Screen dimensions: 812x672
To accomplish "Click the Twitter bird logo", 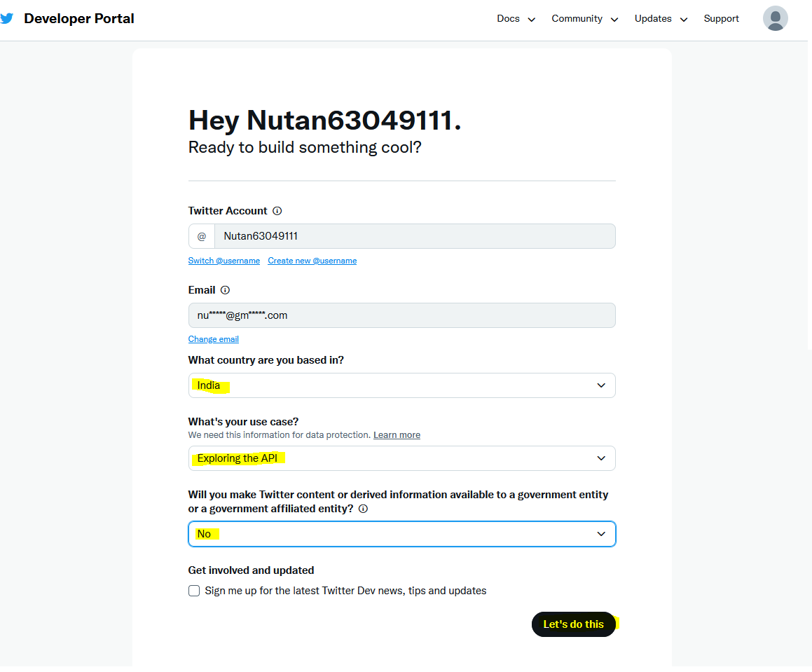I will [x=7, y=19].
